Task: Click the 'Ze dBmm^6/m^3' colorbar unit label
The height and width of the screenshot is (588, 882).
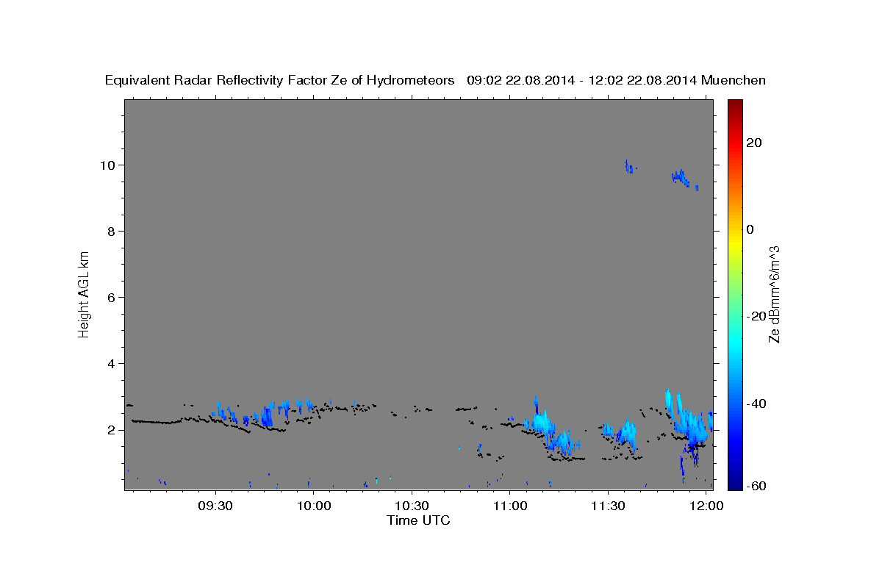Action: [774, 293]
